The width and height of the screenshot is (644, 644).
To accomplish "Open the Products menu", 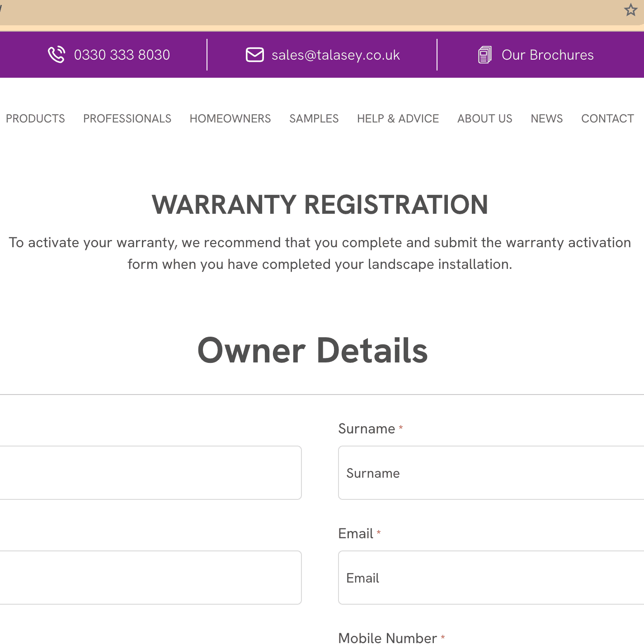I will tap(35, 118).
